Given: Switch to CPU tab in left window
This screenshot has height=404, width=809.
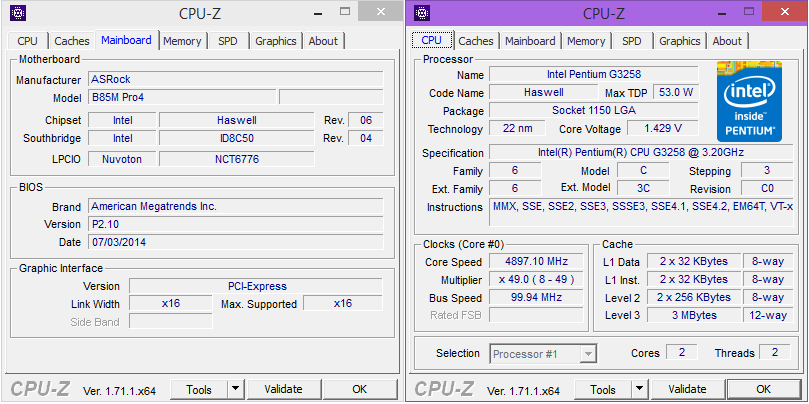Looking at the screenshot, I should coord(27,41).
